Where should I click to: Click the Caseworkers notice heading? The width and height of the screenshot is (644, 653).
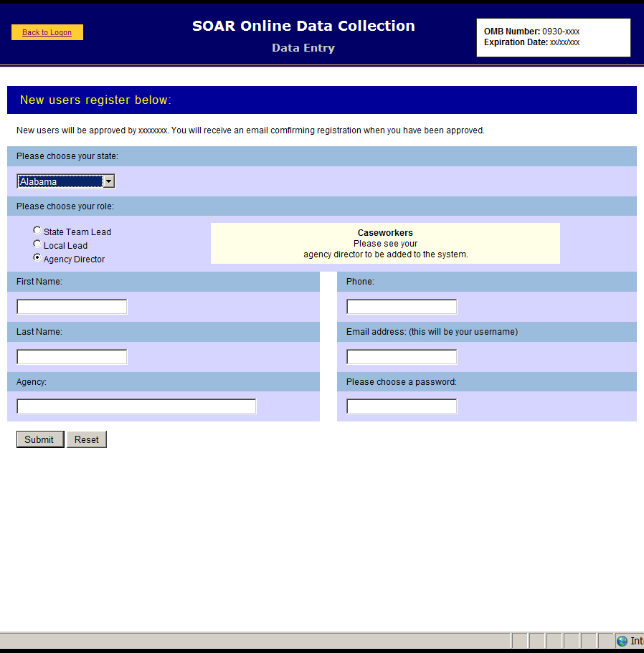[x=385, y=233]
